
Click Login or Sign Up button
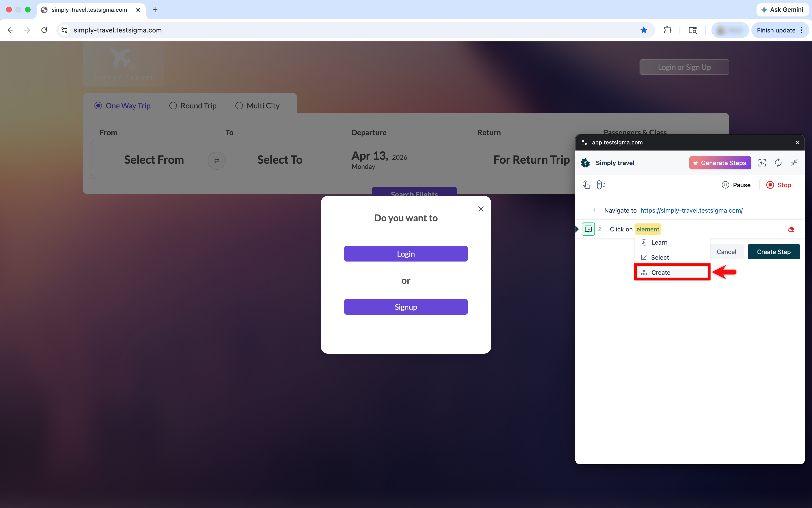pyautogui.click(x=684, y=67)
